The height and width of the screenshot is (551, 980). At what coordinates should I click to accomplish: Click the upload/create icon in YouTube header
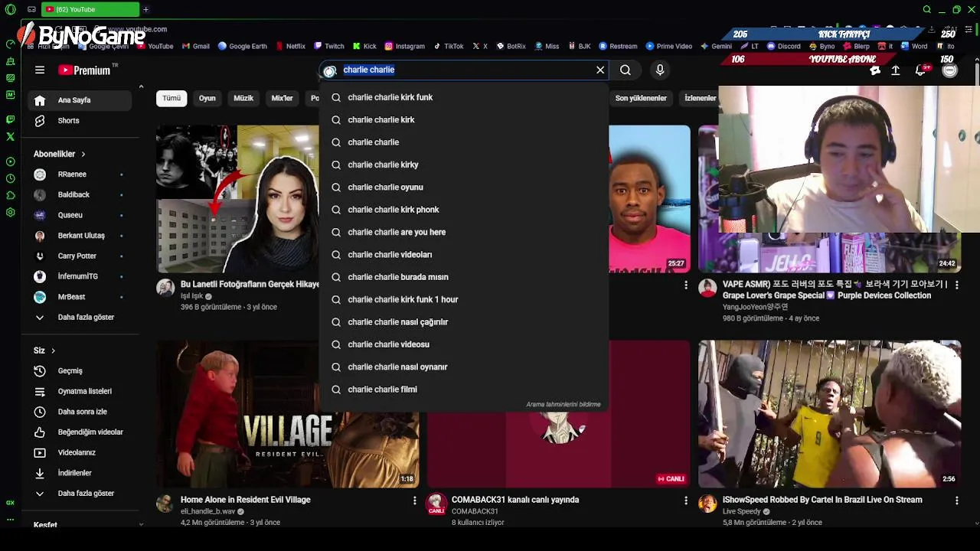[895, 70]
